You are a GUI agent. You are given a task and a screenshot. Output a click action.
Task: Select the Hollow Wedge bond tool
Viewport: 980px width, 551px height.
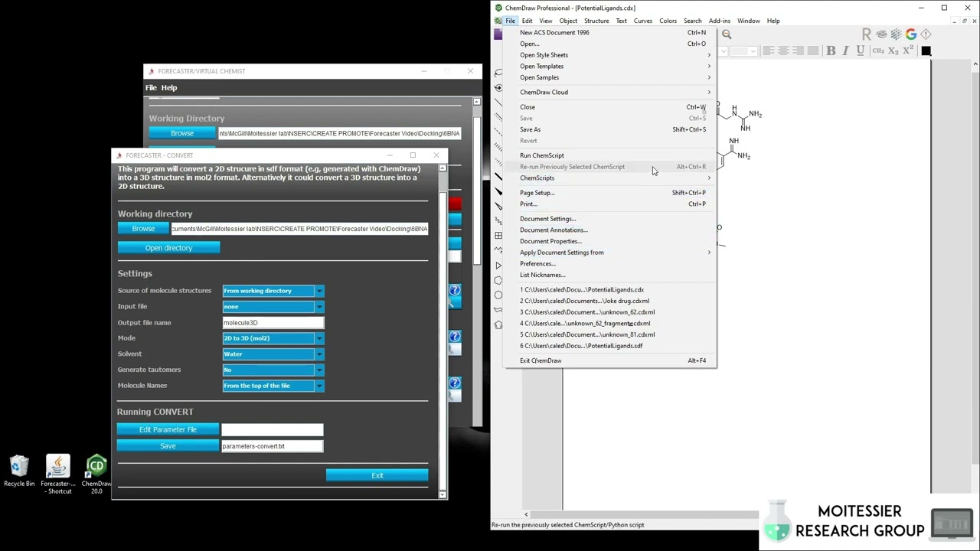click(x=498, y=206)
